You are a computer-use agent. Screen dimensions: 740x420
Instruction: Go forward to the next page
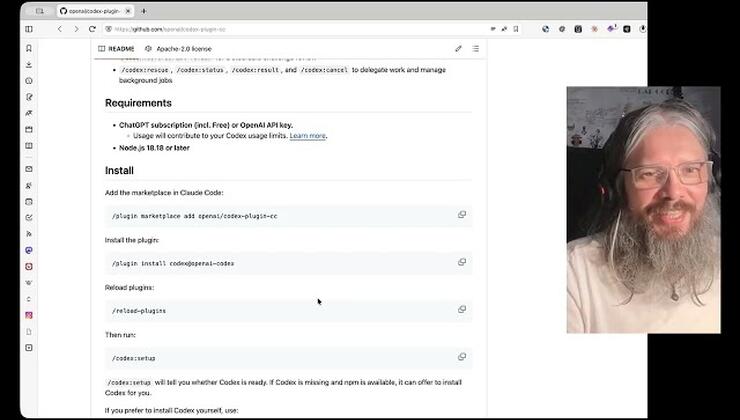tap(76, 29)
